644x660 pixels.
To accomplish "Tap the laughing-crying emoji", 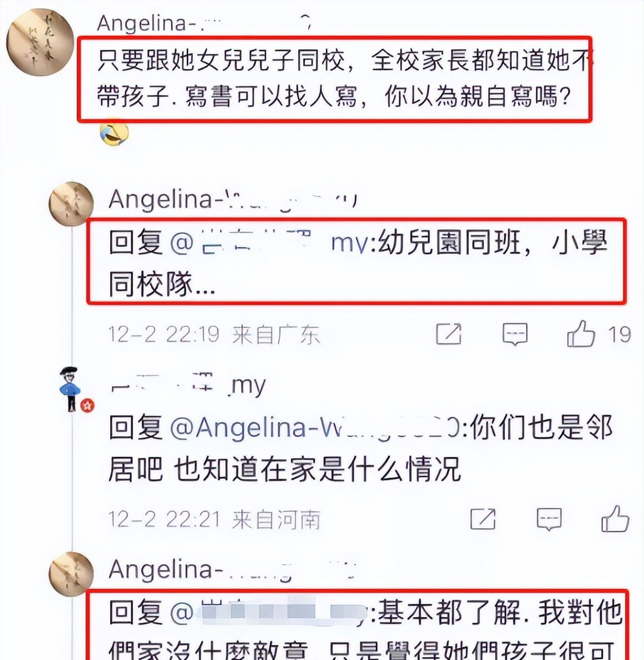I will pos(114,134).
